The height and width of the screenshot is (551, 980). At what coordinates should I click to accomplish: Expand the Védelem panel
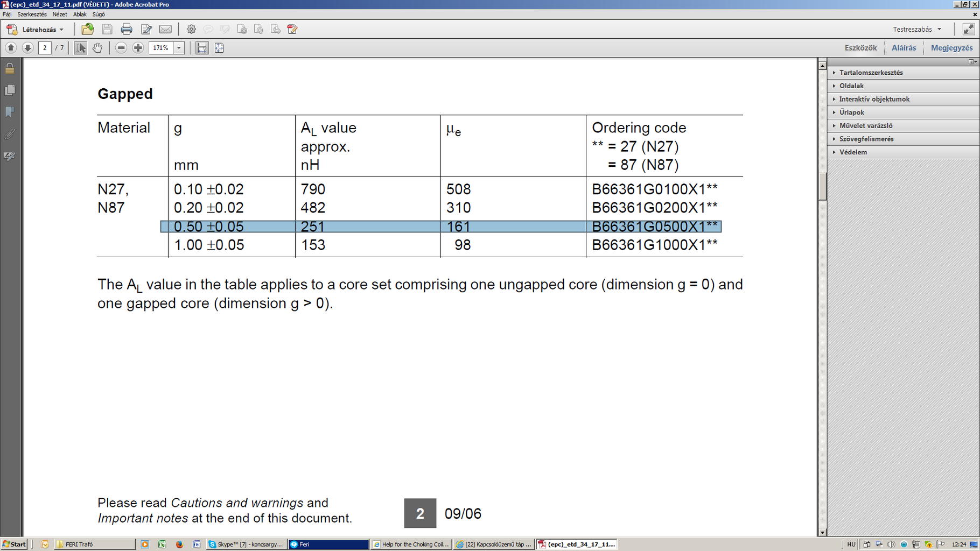[904, 152]
